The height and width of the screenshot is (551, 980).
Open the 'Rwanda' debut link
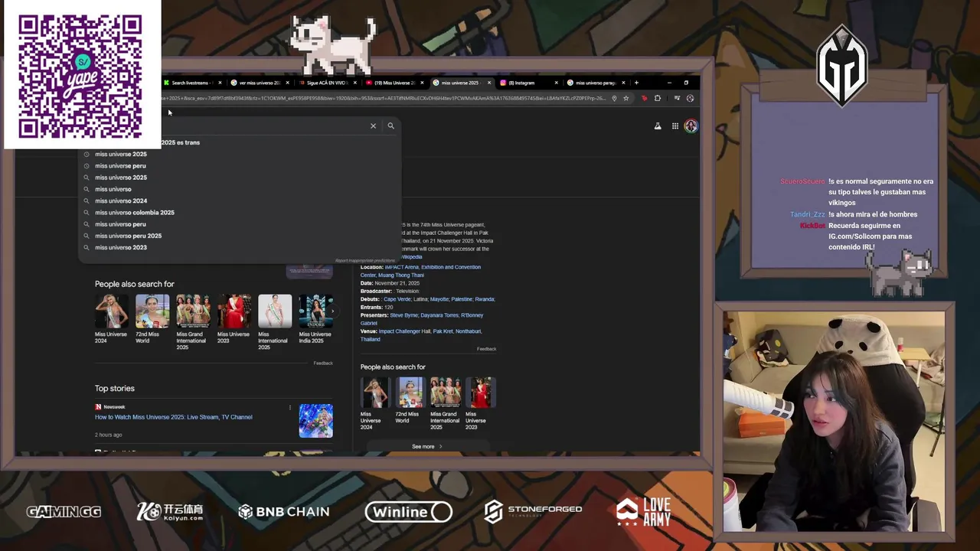[x=485, y=299]
